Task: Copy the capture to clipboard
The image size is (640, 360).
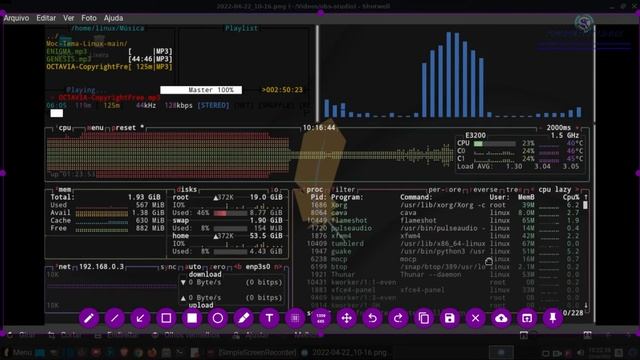Action: pos(424,318)
